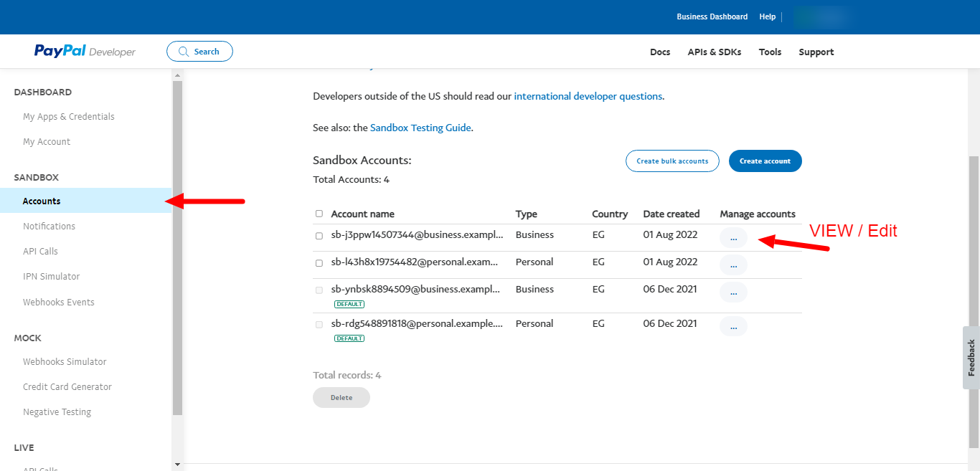Click the sb-ynbsk8894509@business account name
Viewport: 980px width, 471px height.
click(415, 290)
